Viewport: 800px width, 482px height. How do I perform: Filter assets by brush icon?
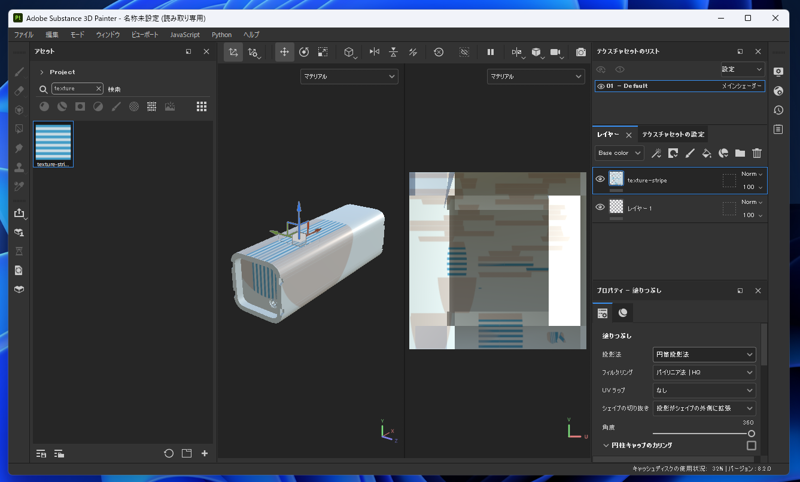pyautogui.click(x=116, y=106)
